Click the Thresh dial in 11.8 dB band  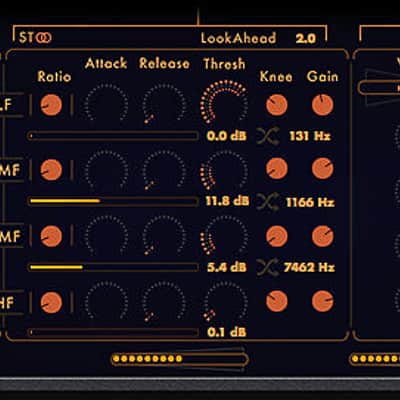click(x=224, y=169)
